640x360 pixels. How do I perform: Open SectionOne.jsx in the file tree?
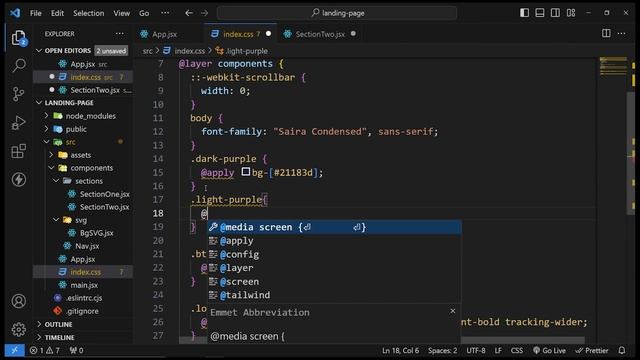[x=83, y=194]
